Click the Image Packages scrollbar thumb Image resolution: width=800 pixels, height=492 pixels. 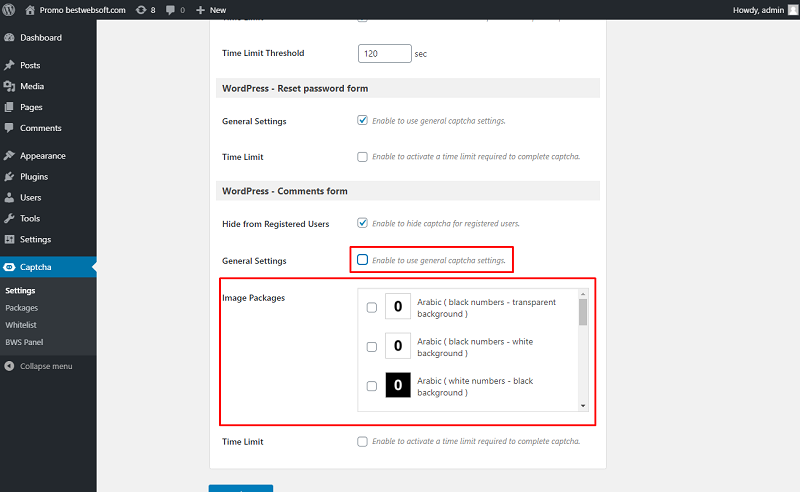click(583, 312)
